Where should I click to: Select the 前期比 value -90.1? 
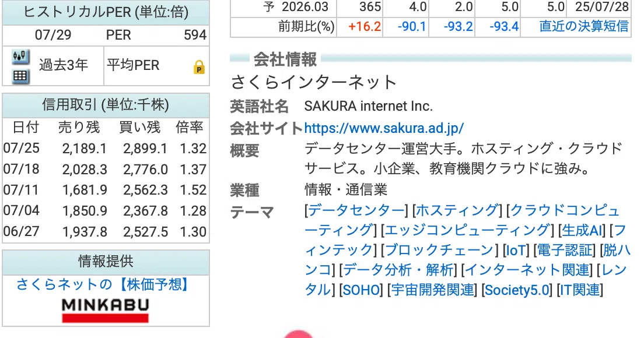click(x=412, y=27)
